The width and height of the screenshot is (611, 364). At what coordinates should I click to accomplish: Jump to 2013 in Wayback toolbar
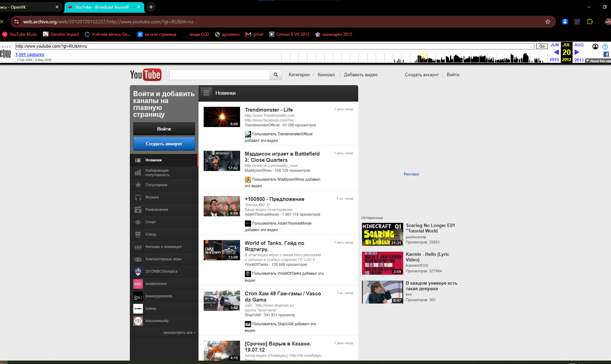click(x=579, y=60)
